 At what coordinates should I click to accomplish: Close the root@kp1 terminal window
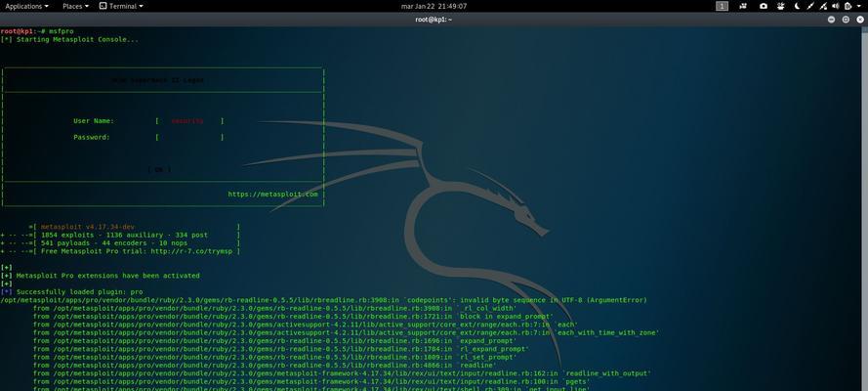(859, 20)
